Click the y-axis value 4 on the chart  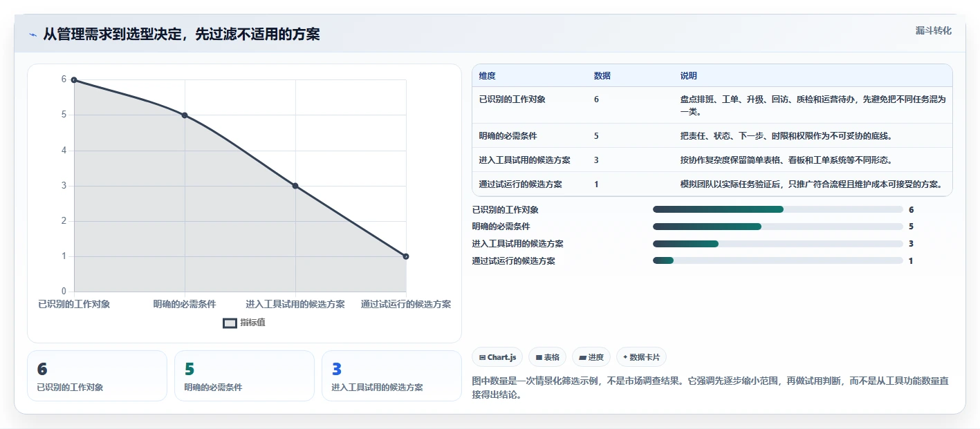click(x=64, y=151)
